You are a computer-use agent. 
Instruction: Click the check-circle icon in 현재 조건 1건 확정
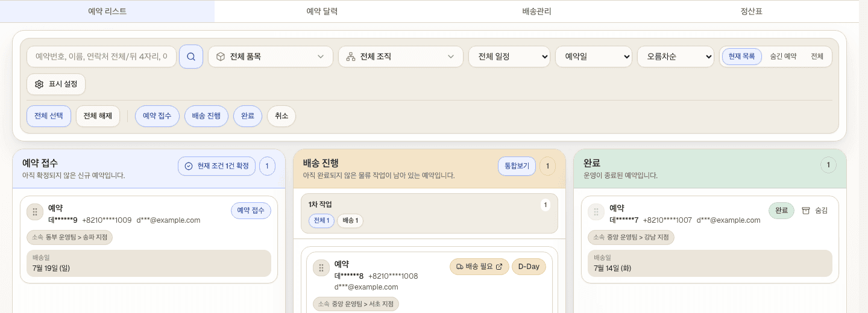point(188,166)
